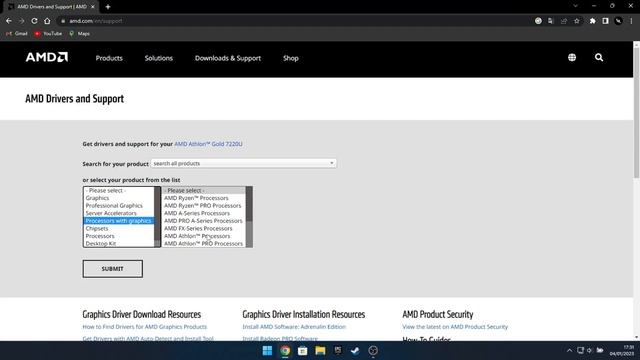Open Install AMD Software: Adrenalin Edition link

pyautogui.click(x=294, y=327)
